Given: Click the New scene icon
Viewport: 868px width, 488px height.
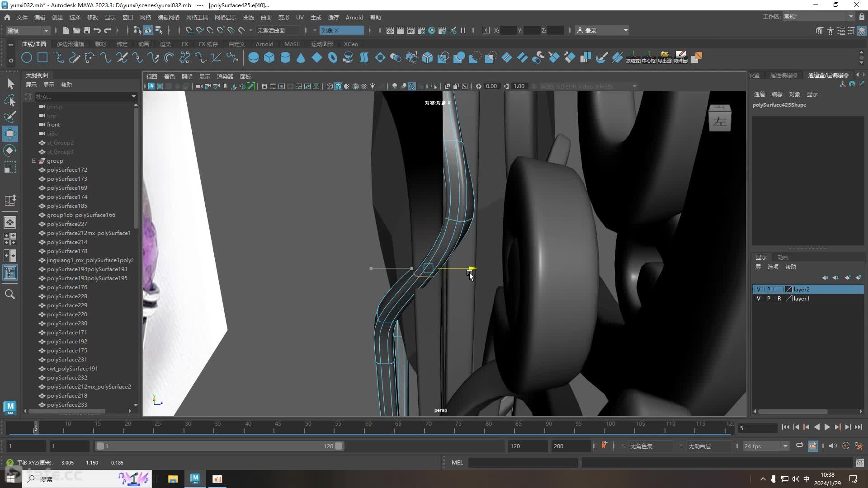Looking at the screenshot, I should 66,30.
